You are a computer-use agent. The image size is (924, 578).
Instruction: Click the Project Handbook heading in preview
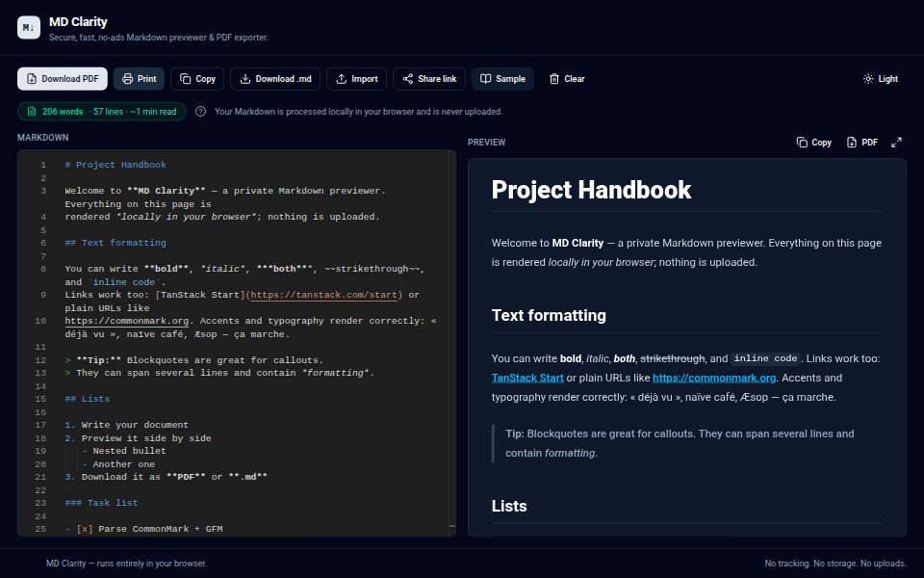(591, 190)
